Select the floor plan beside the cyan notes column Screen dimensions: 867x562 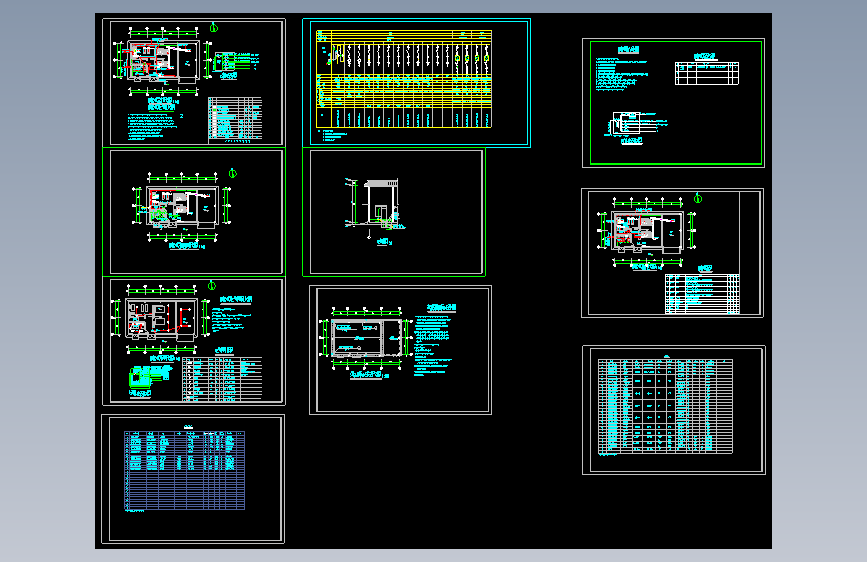[367, 337]
